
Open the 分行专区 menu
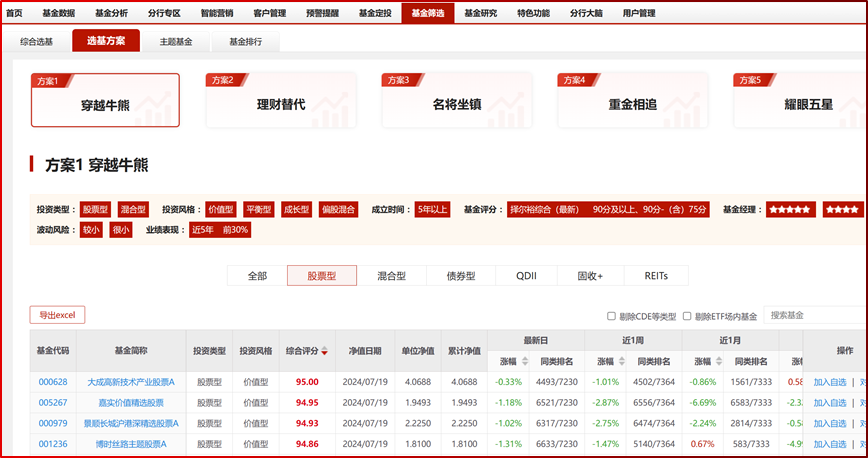[x=164, y=13]
